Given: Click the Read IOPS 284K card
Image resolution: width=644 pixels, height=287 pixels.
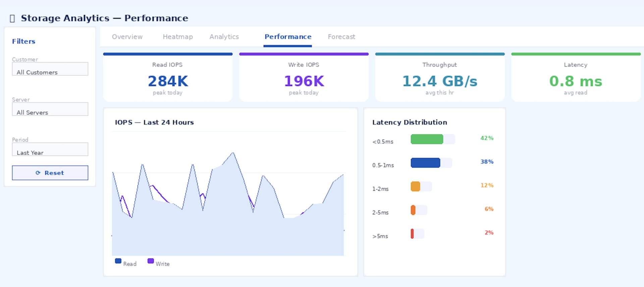Looking at the screenshot, I should tap(168, 78).
